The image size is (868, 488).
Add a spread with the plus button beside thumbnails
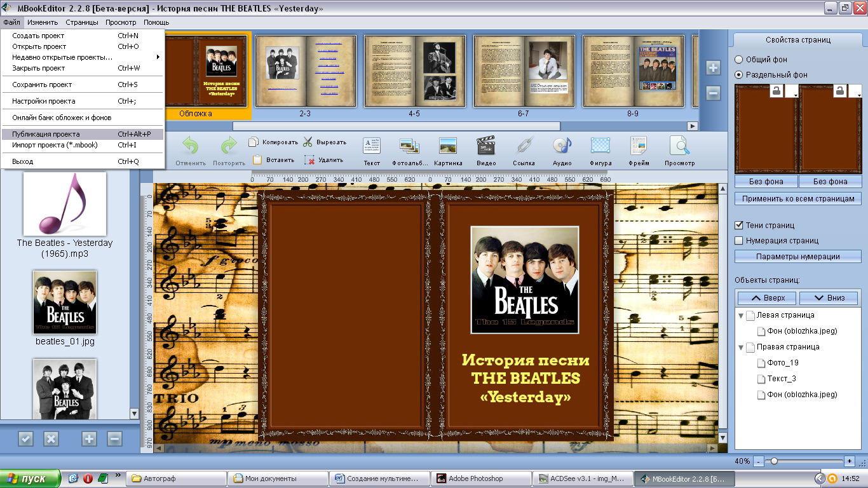(x=713, y=67)
